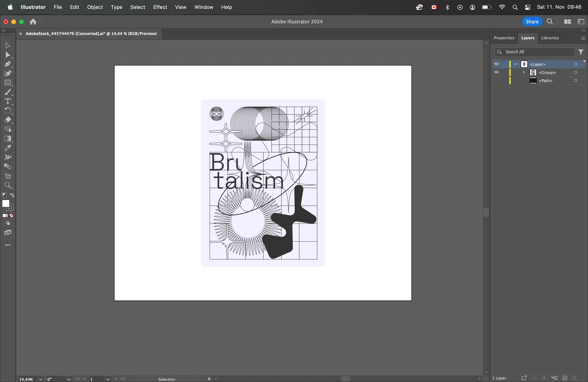Open the Effect menu

click(160, 7)
